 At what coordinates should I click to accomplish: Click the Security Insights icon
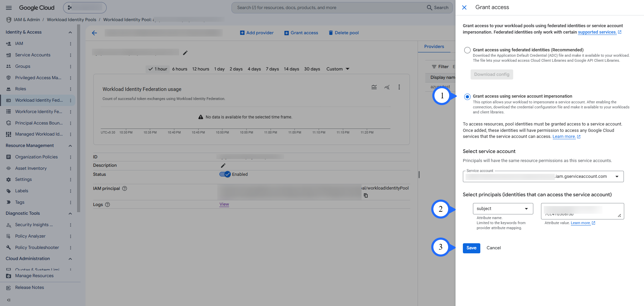[x=9, y=225]
